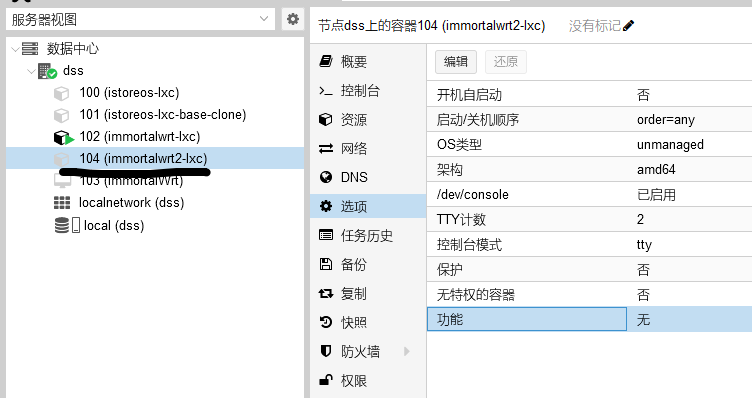The height and width of the screenshot is (398, 752).
Task: Click the 编辑 button
Action: click(456, 62)
